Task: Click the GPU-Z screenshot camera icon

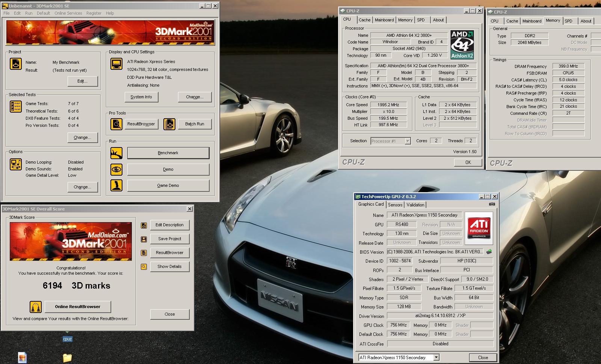Action: click(492, 204)
